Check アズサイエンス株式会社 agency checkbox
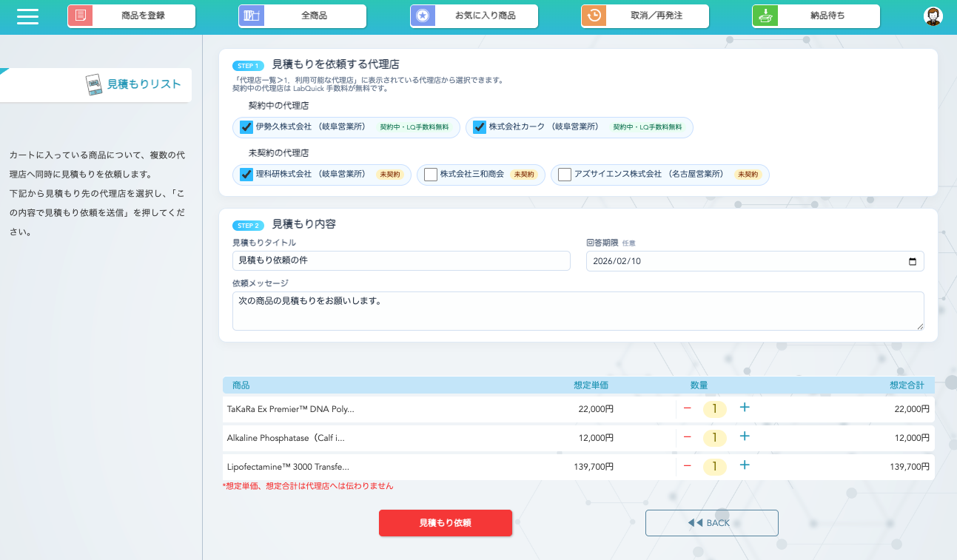Image resolution: width=957 pixels, height=560 pixels. (x=564, y=175)
